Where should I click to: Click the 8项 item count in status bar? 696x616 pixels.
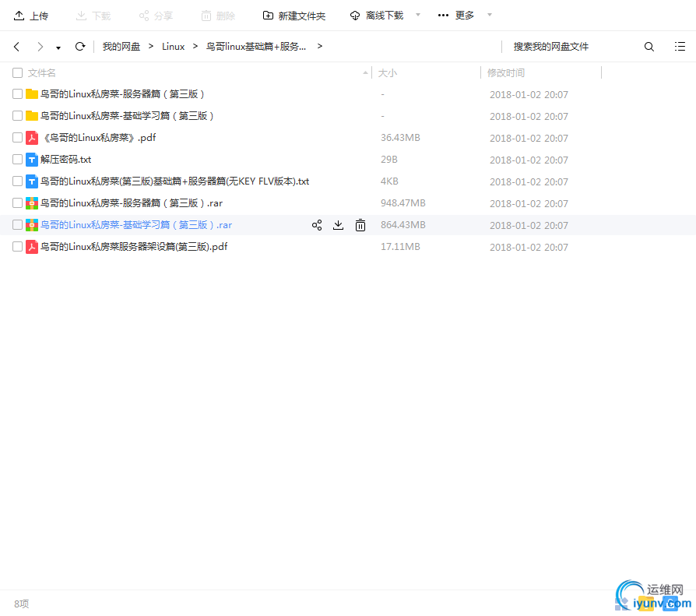(21, 604)
